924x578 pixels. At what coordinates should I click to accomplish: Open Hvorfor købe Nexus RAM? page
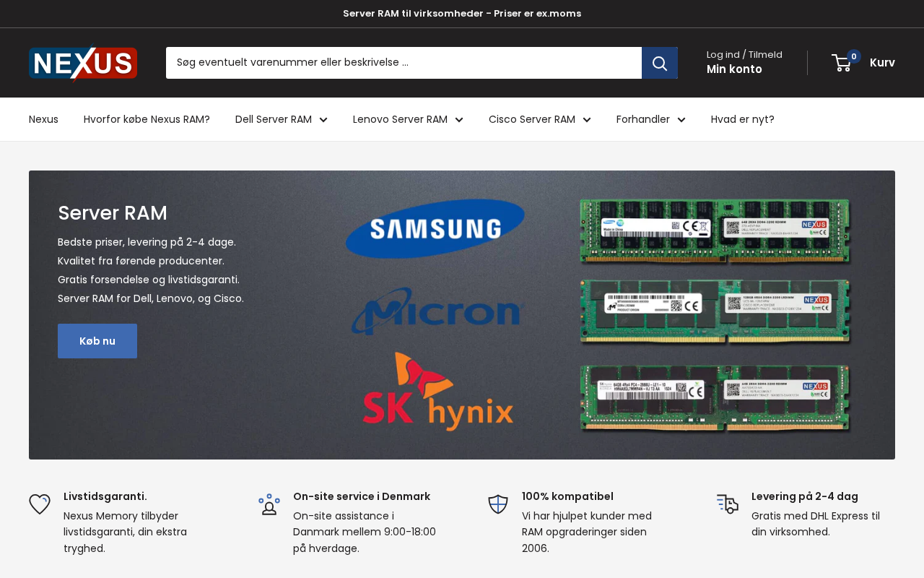[x=147, y=119]
